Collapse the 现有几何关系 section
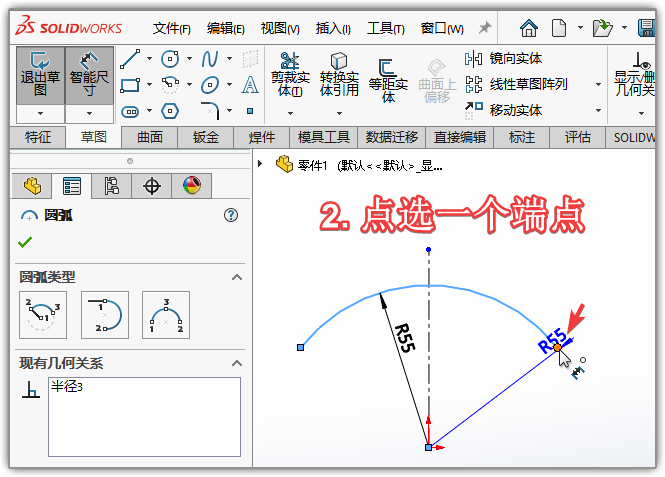The width and height of the screenshot is (665, 477). pos(237,363)
